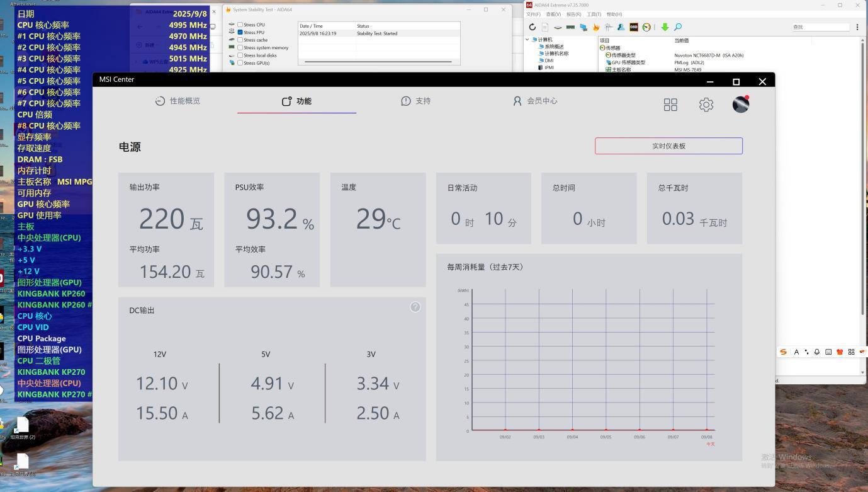This screenshot has height=492, width=868.
Task: Open the MSI Center apps grid icon
Action: click(x=670, y=105)
